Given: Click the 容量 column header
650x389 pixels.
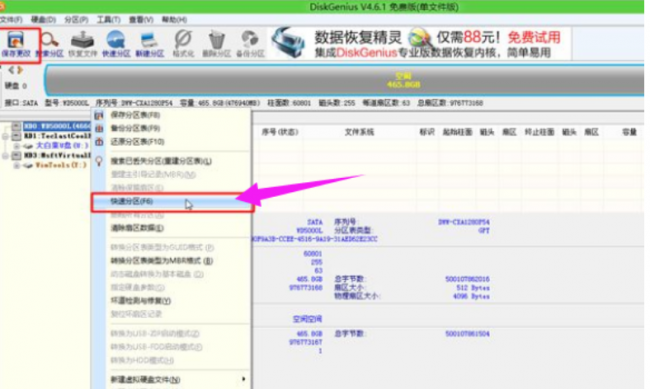Looking at the screenshot, I should 629,132.
